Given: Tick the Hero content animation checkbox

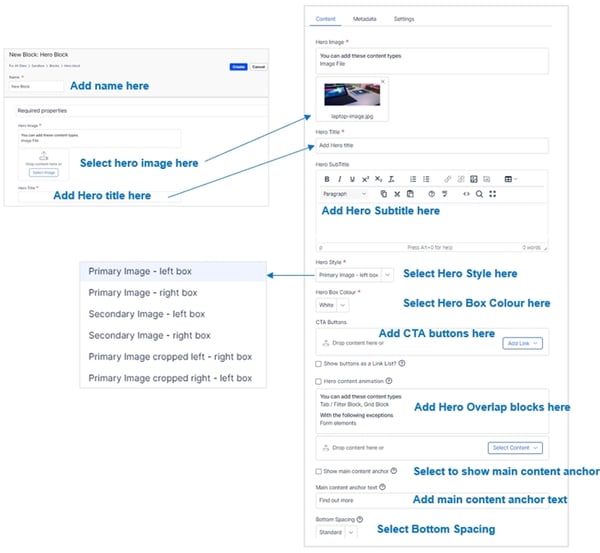Looking at the screenshot, I should [319, 381].
